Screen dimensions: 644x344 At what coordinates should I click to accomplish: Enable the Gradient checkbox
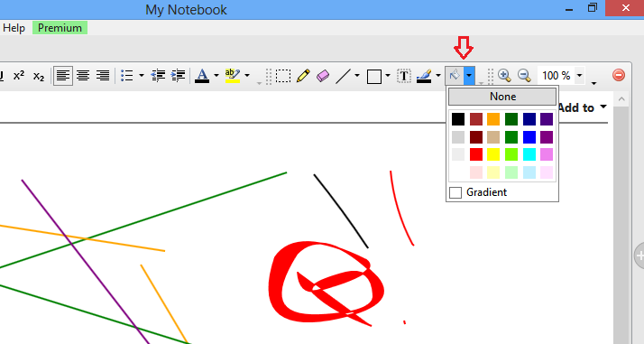tap(455, 192)
